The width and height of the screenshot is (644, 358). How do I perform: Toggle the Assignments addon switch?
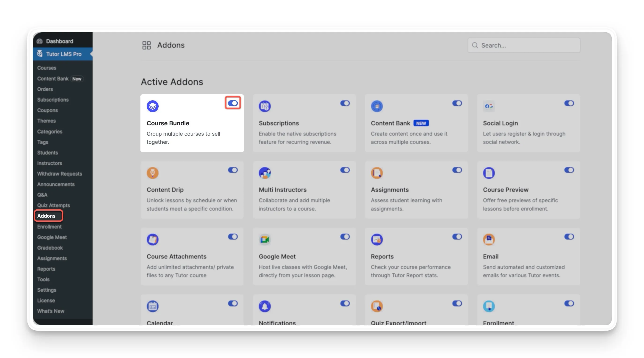click(x=457, y=170)
